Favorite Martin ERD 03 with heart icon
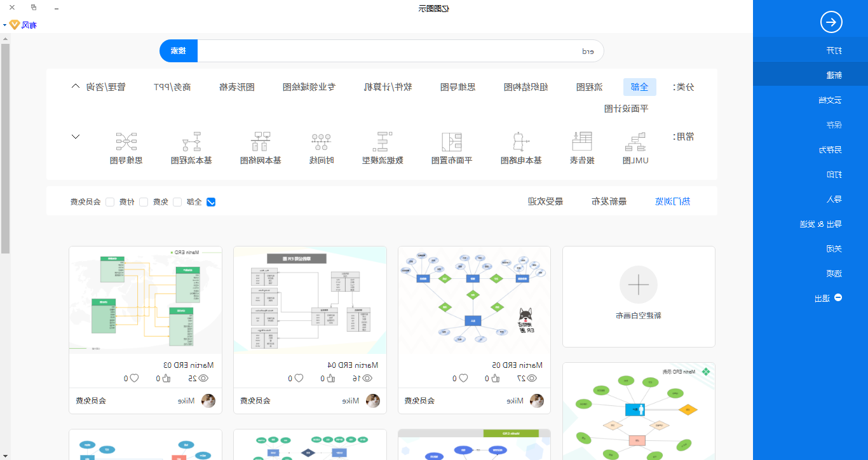This screenshot has height=460, width=868. coord(135,378)
